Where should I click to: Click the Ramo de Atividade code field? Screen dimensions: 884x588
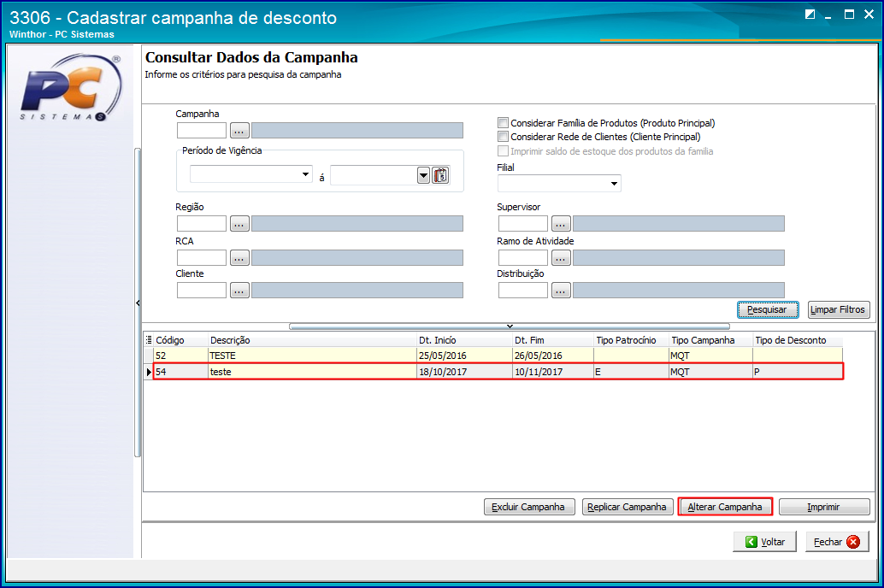(x=523, y=258)
